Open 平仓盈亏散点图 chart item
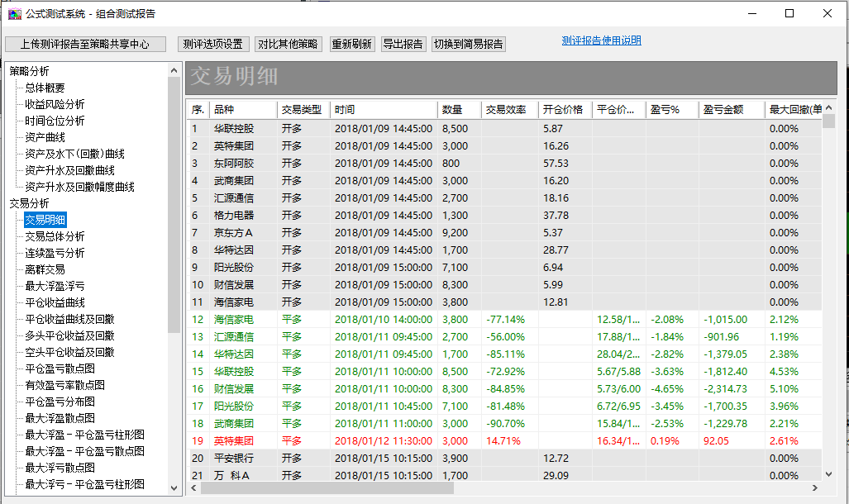 coord(60,368)
